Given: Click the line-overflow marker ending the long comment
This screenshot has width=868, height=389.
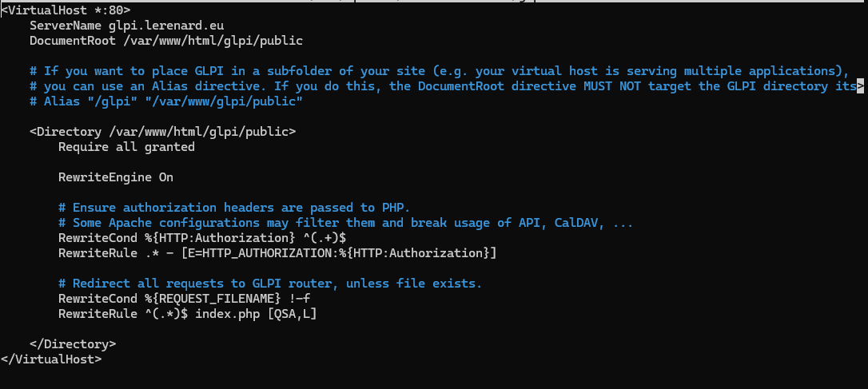Looking at the screenshot, I should tap(860, 86).
